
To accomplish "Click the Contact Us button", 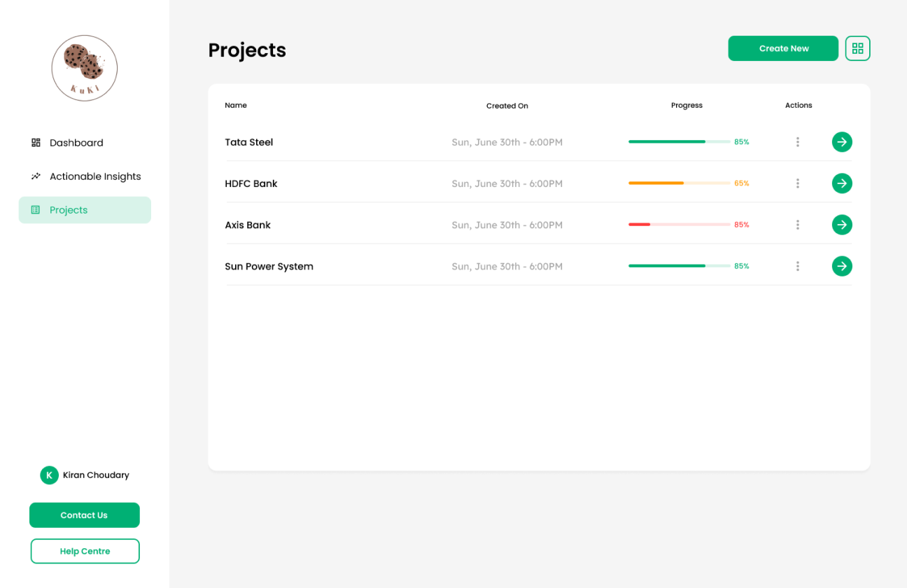I will click(x=85, y=515).
